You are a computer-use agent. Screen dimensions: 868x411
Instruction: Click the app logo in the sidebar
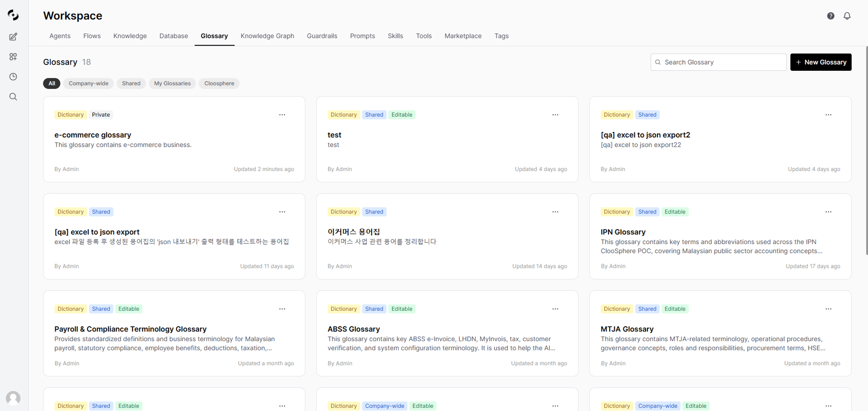click(13, 15)
